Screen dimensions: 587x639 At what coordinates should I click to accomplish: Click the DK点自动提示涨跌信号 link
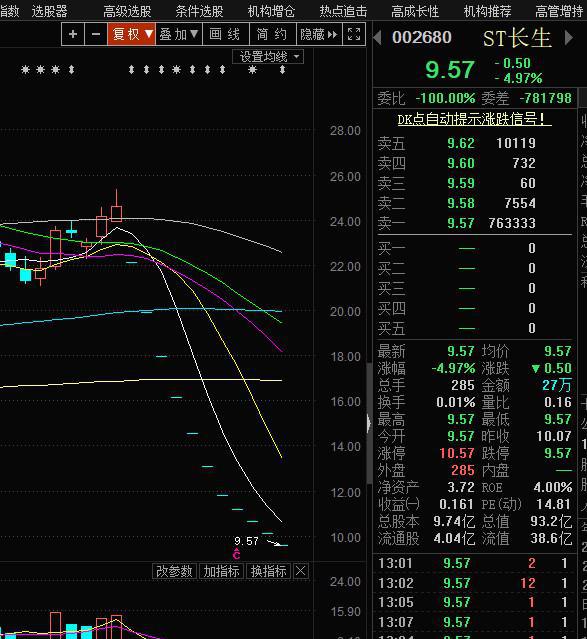click(474, 119)
